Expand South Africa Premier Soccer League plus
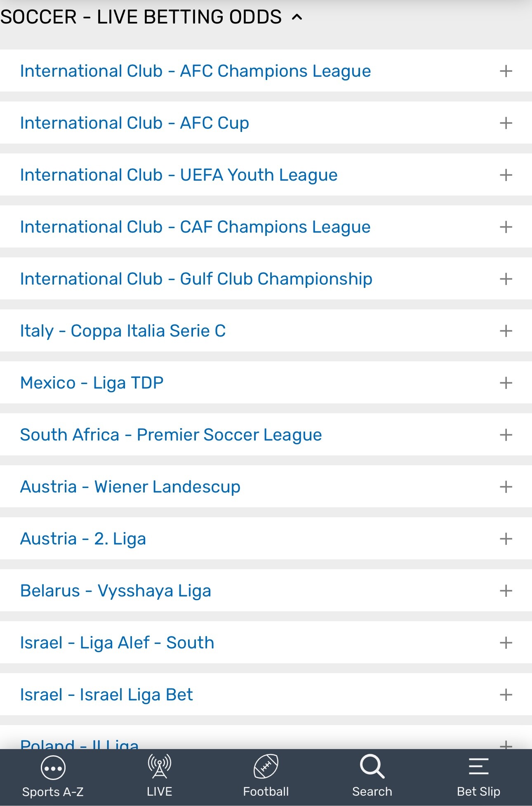Screen dimensions: 532x806 pos(506,435)
